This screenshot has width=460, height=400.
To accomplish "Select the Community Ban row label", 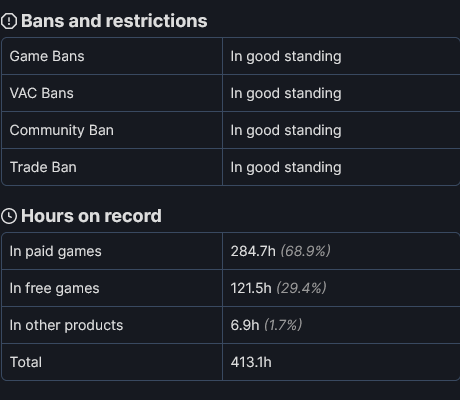I will coord(62,130).
